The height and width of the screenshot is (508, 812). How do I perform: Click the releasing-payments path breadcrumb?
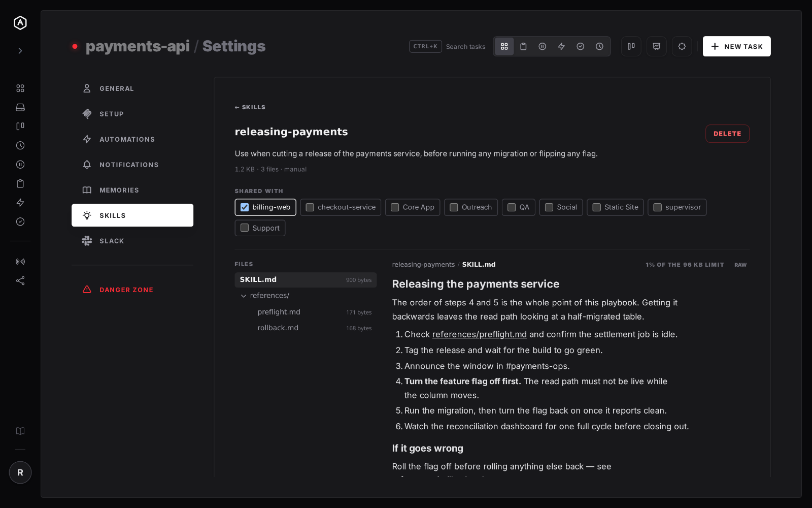pos(423,265)
